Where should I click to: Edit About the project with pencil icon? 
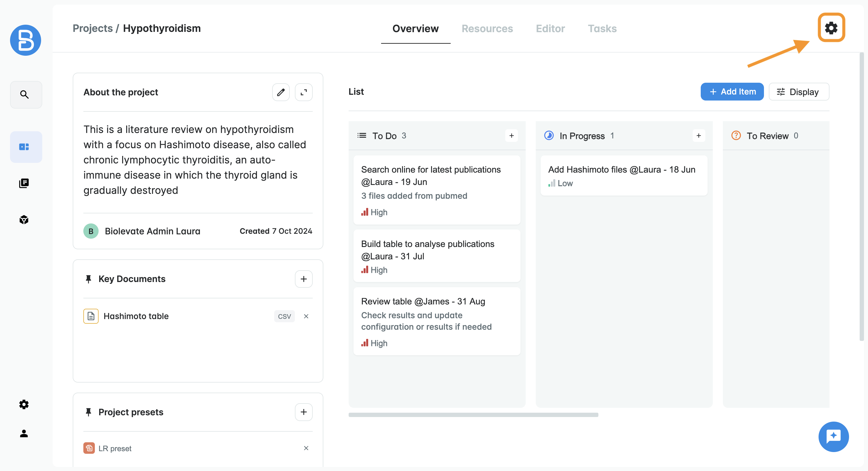281,92
